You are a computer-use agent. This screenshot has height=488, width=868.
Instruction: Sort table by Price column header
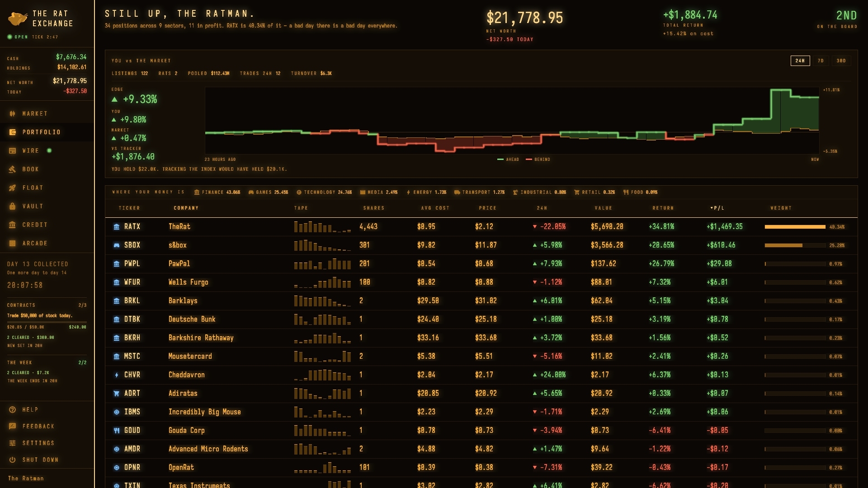pyautogui.click(x=488, y=208)
